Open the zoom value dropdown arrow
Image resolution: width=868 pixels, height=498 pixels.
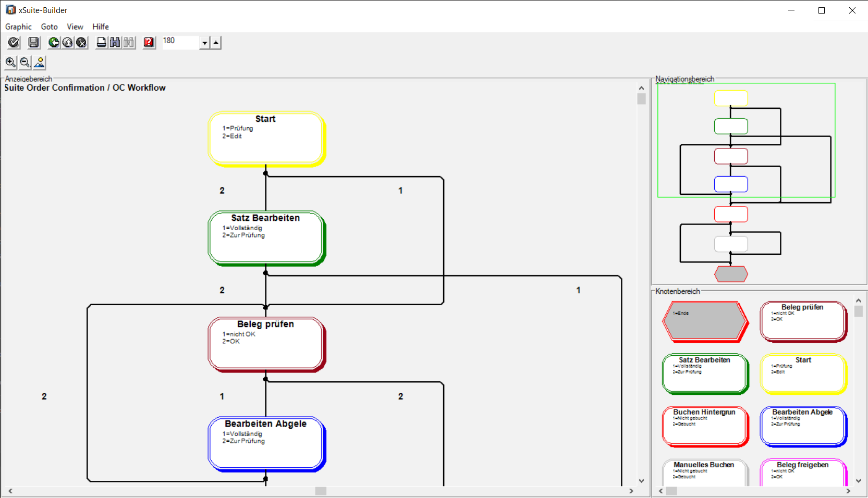coord(205,43)
